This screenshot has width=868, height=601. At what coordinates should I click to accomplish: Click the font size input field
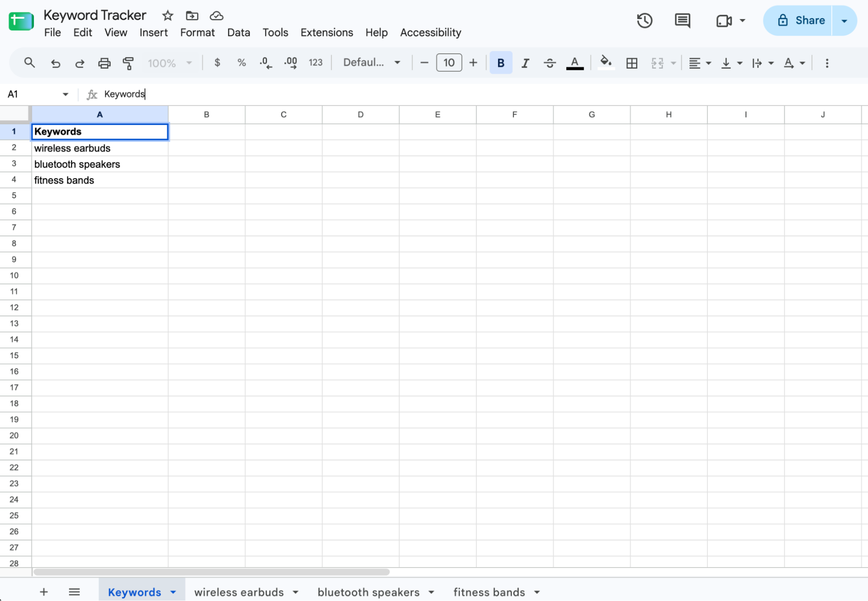449,63
